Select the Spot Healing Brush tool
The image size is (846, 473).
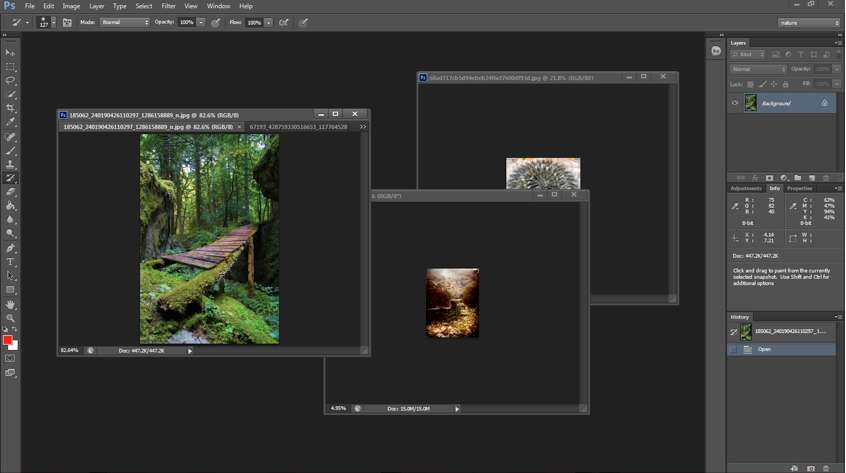pyautogui.click(x=10, y=137)
